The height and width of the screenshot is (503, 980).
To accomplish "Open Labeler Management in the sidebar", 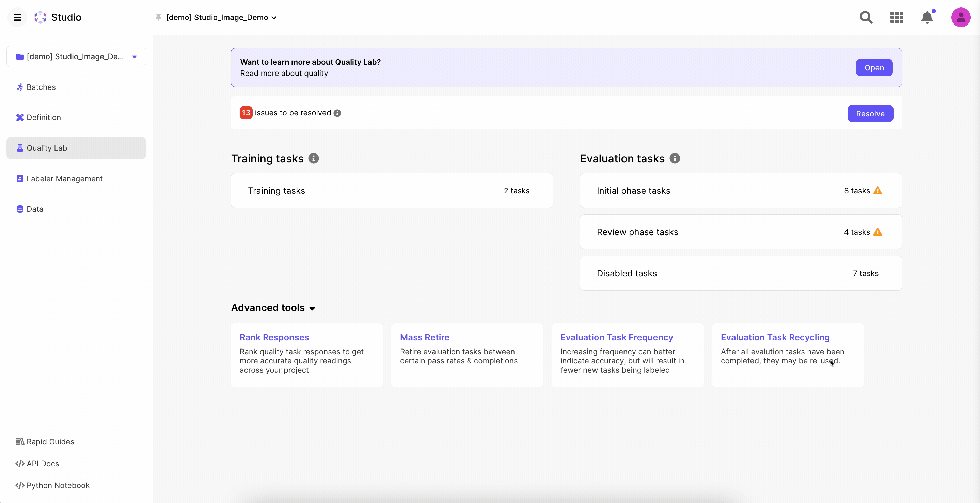I will tap(64, 179).
